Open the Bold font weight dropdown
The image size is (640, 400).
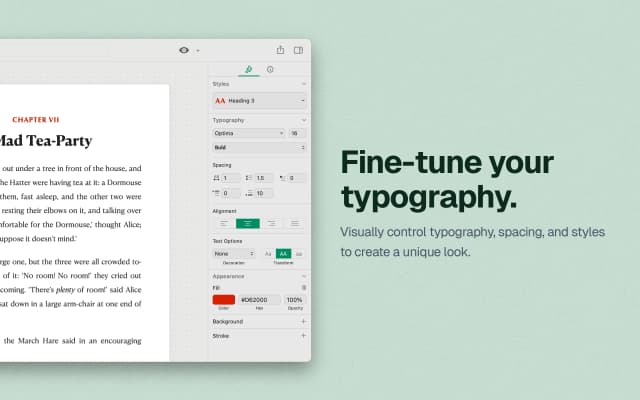259,147
